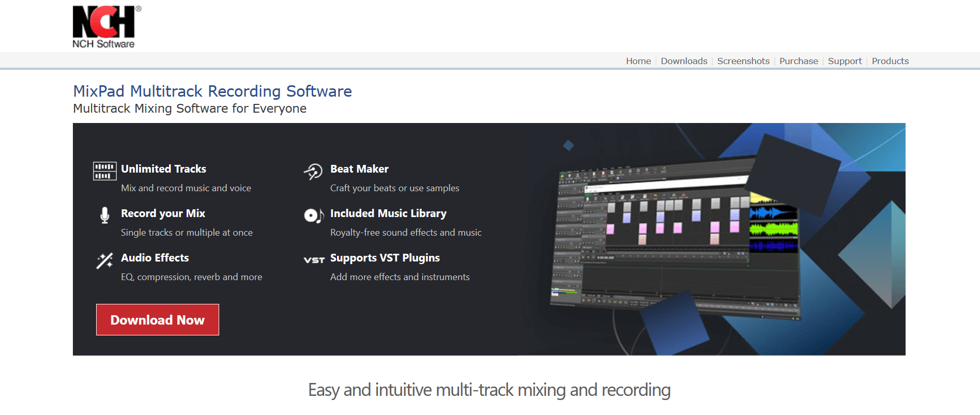980x415 pixels.
Task: Click the Record your Mix microphone icon
Action: [x=104, y=215]
